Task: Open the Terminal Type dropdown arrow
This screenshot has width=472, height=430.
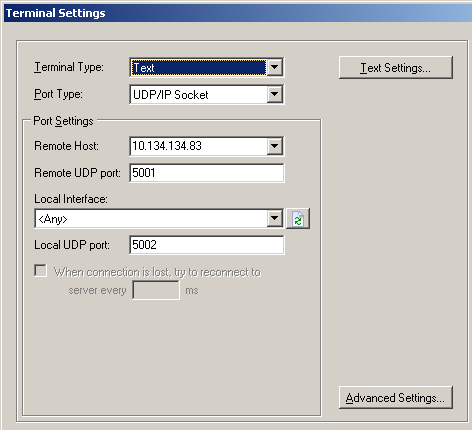Action: tap(274, 67)
